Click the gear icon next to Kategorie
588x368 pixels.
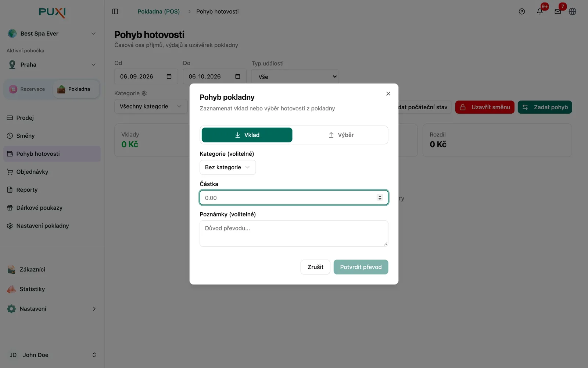(144, 93)
